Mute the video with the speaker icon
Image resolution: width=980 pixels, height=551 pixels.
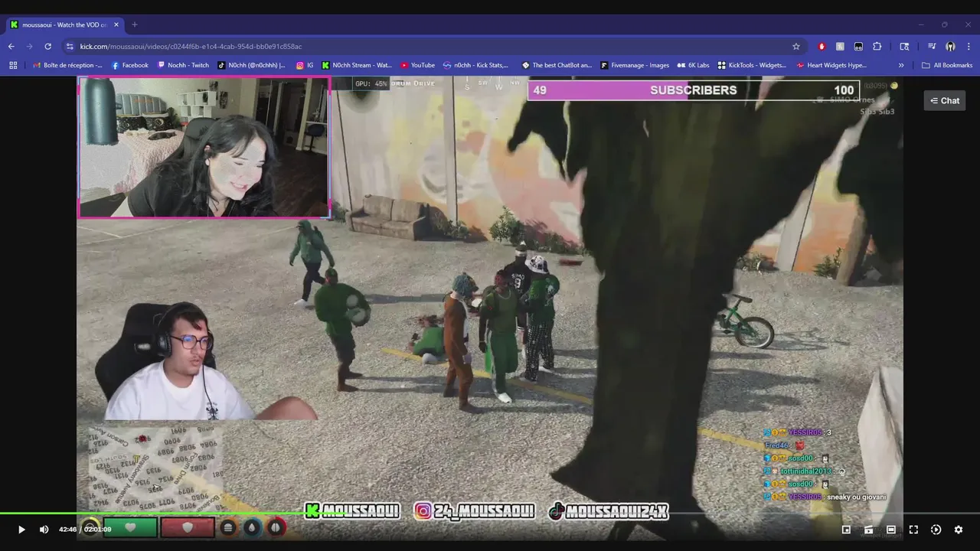[x=44, y=530]
